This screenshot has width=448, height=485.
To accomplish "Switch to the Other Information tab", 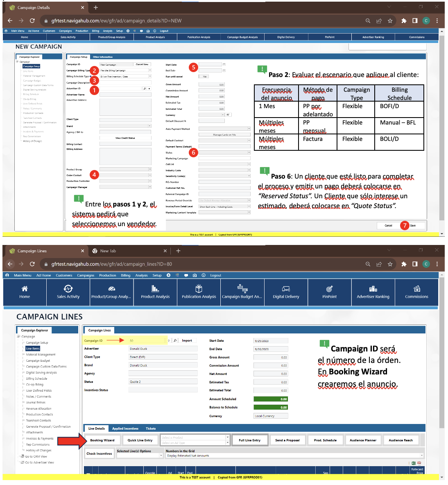I will coord(102,57).
